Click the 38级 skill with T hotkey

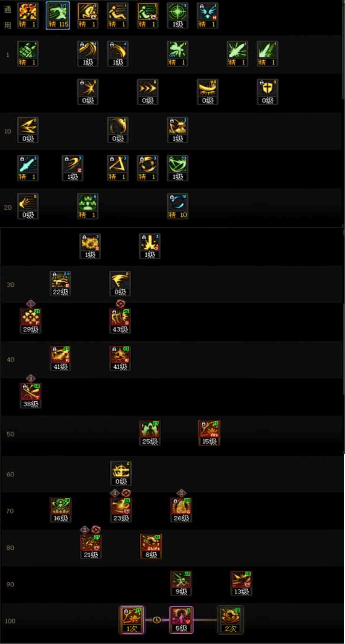[30, 395]
